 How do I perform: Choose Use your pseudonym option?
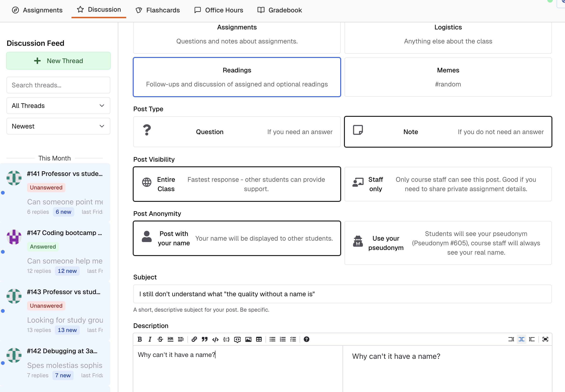click(448, 243)
